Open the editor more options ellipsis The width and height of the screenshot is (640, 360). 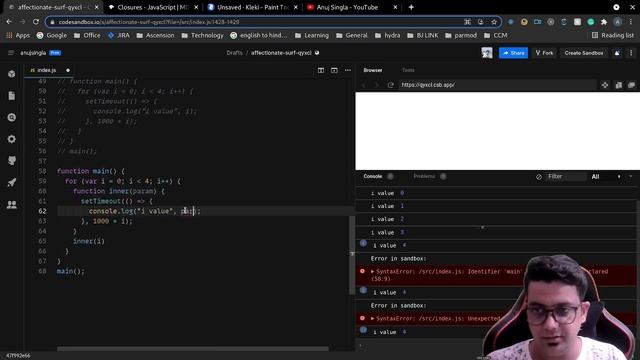point(348,70)
